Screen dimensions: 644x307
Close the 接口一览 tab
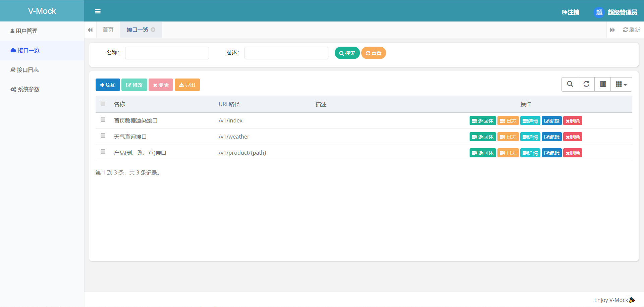click(153, 30)
